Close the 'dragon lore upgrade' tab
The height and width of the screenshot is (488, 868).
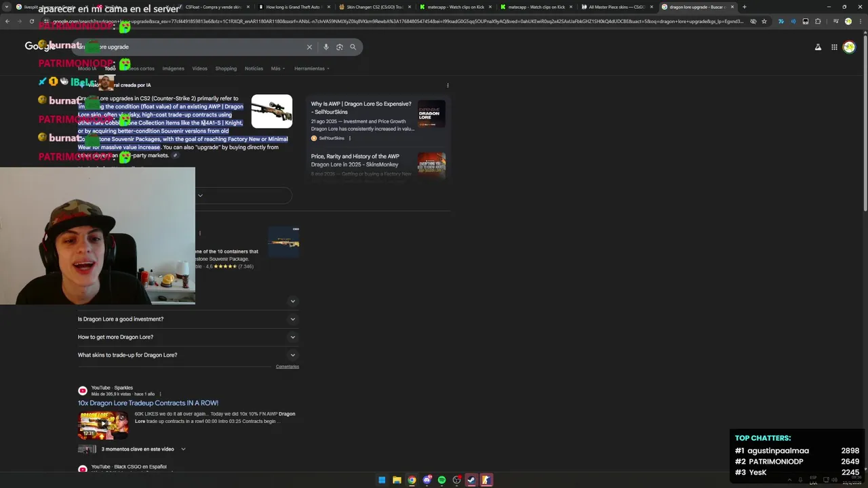732,7
